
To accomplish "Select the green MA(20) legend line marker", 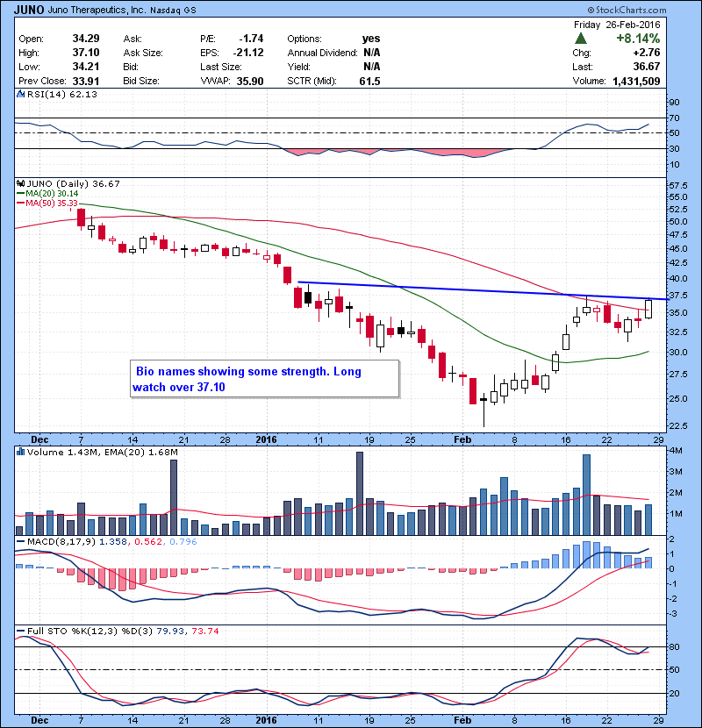I will click(20, 193).
